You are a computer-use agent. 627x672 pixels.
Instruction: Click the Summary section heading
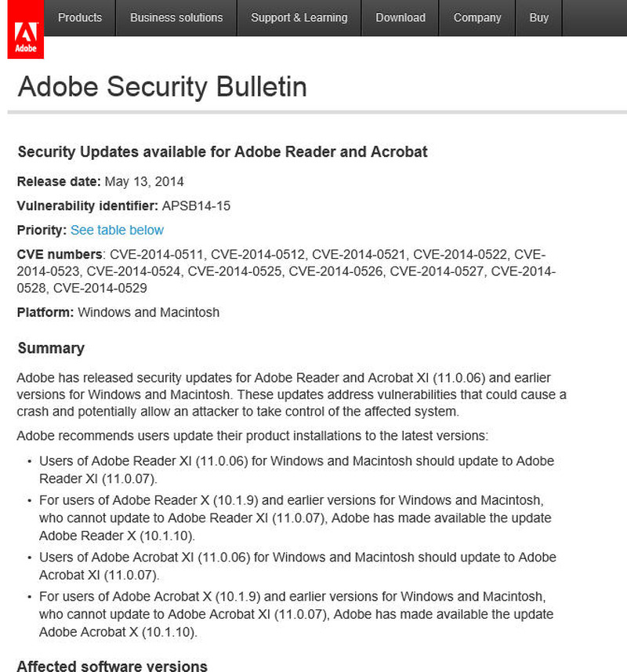(x=51, y=348)
